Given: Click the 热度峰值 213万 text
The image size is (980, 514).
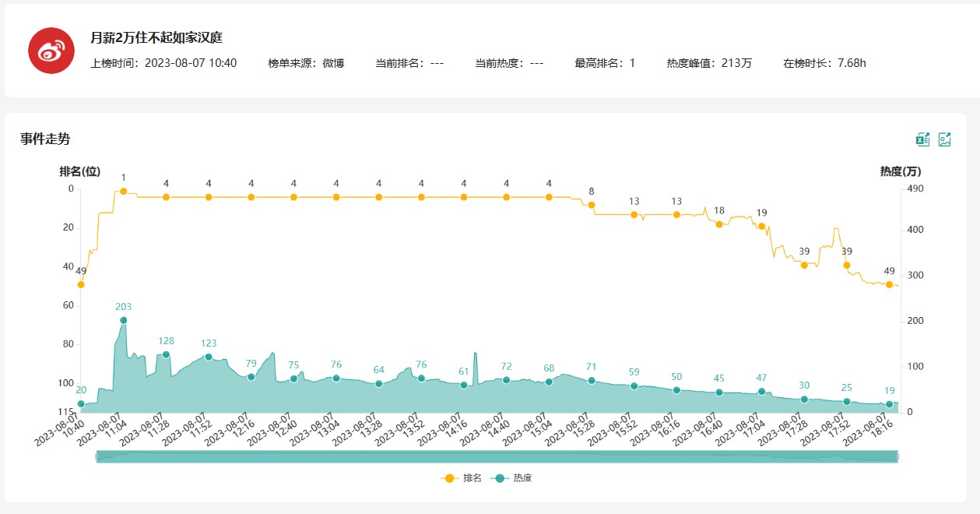Looking at the screenshot, I should pos(709,63).
